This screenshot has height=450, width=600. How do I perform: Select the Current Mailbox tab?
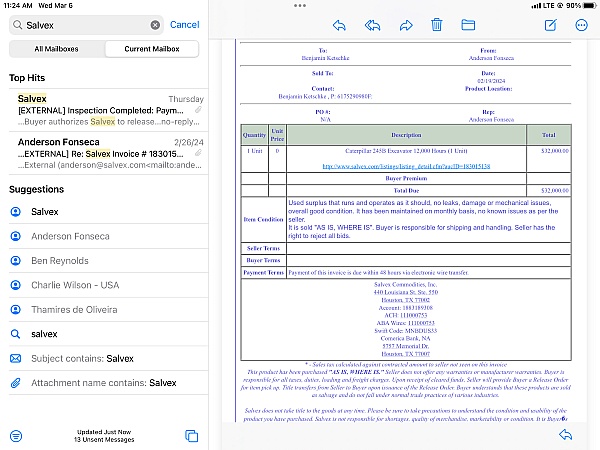pyautogui.click(x=152, y=49)
